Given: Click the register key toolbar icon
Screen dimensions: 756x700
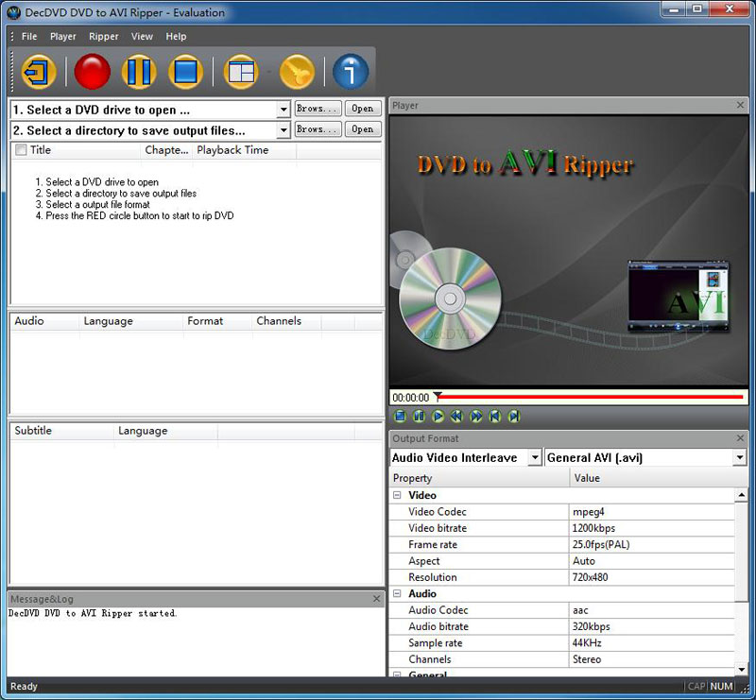Looking at the screenshot, I should pos(297,72).
